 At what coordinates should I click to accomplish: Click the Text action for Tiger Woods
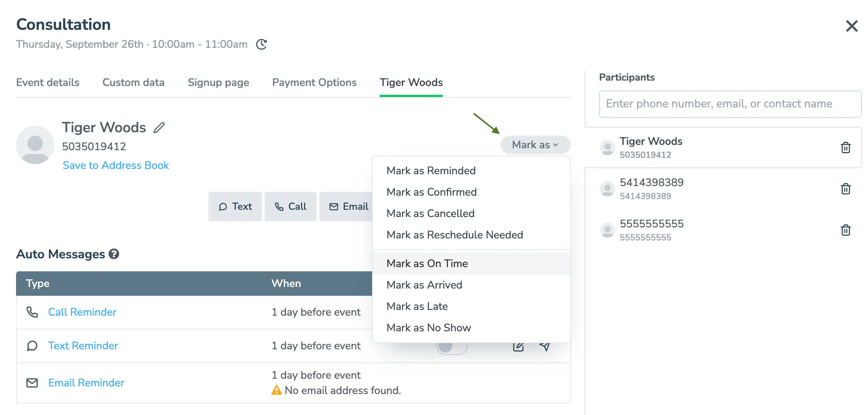pos(235,206)
